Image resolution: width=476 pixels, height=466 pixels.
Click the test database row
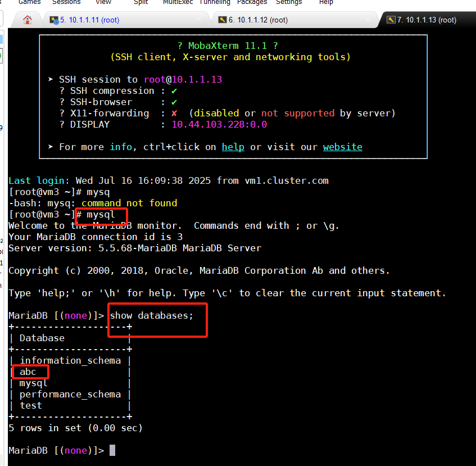[x=31, y=406]
